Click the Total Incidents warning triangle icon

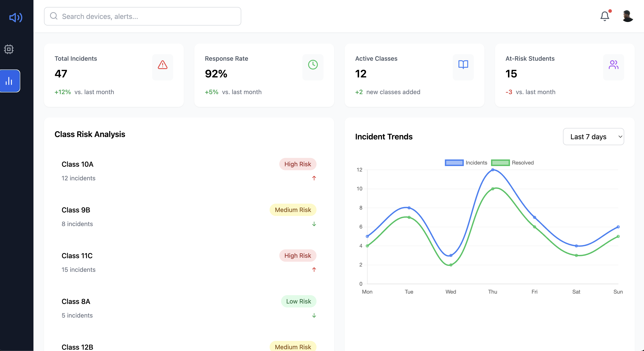(162, 65)
